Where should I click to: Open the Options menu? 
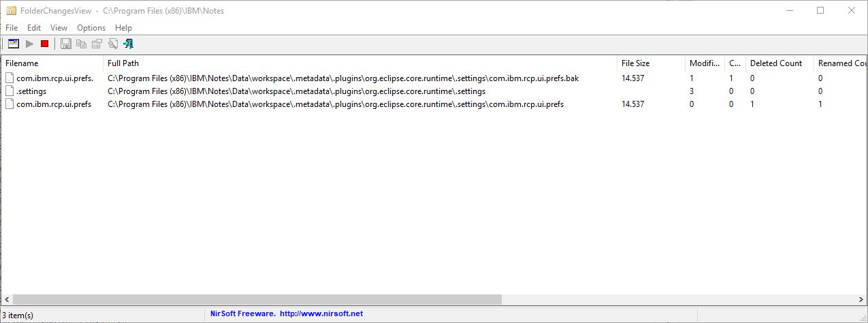coord(91,28)
